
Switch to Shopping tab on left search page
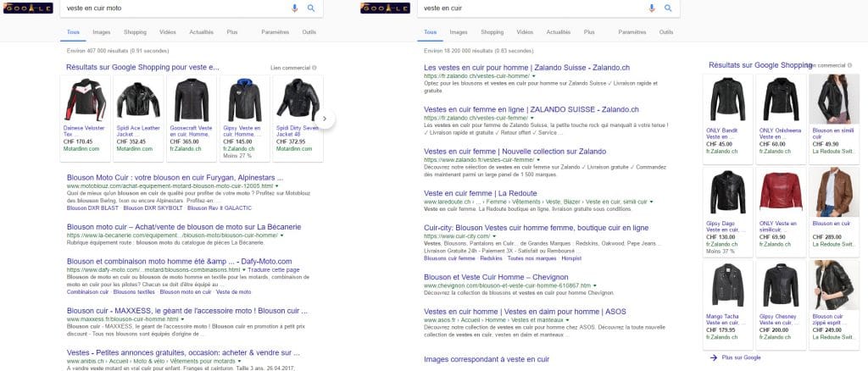135,32
